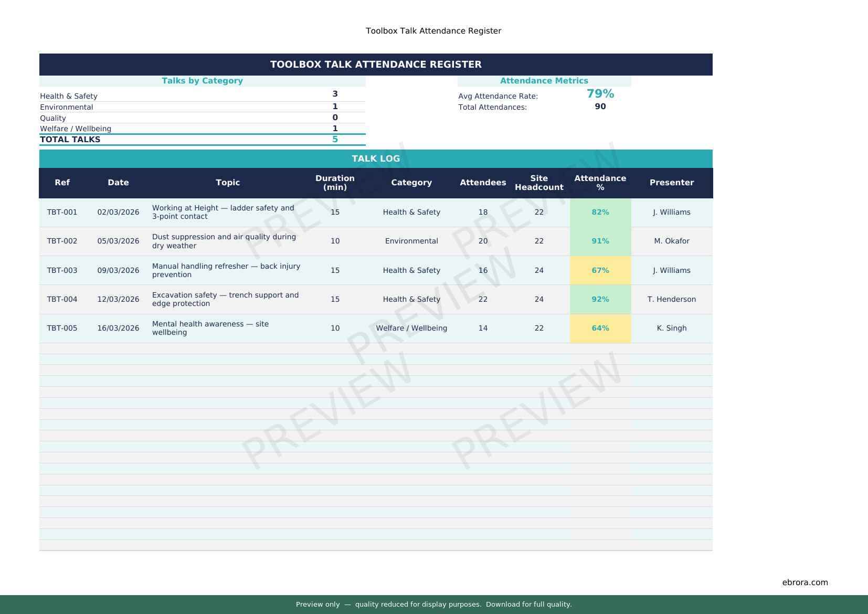Select the 67% yellow attendance cell

click(x=600, y=270)
